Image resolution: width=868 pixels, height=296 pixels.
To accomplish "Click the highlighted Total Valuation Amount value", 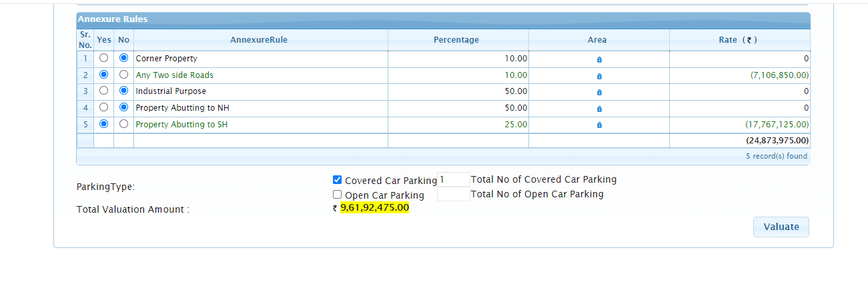I will click(374, 208).
